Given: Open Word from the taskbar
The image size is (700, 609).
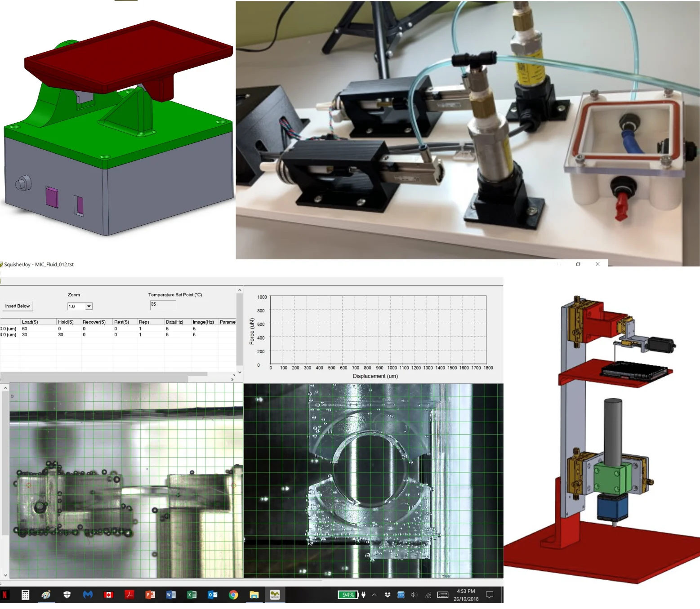Looking at the screenshot, I should click(x=171, y=595).
